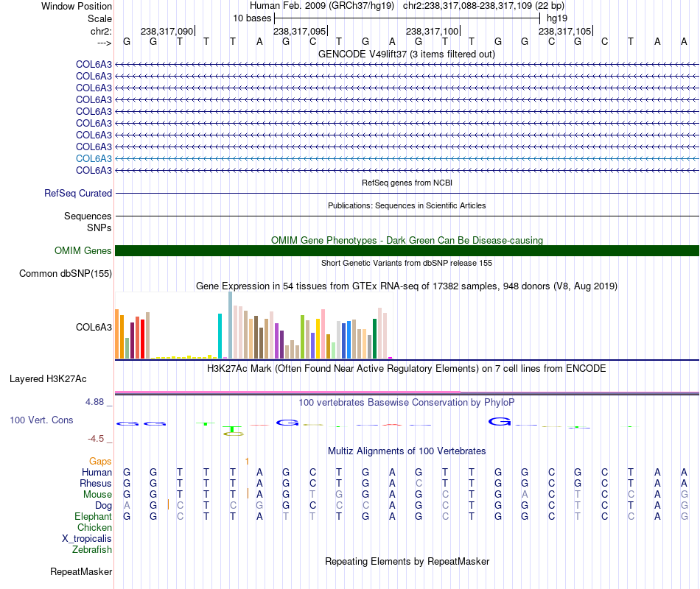The height and width of the screenshot is (589, 700).
Task: Click the Rhesus alignment row label
Action: [96, 483]
